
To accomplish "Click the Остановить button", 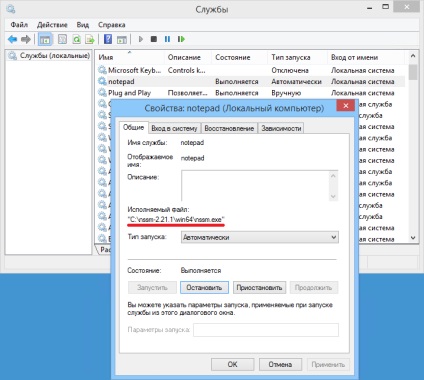I will pos(204,288).
